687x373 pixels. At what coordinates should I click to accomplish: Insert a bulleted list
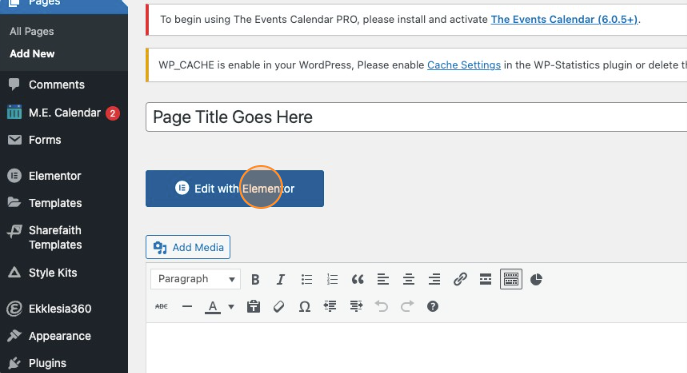click(306, 279)
